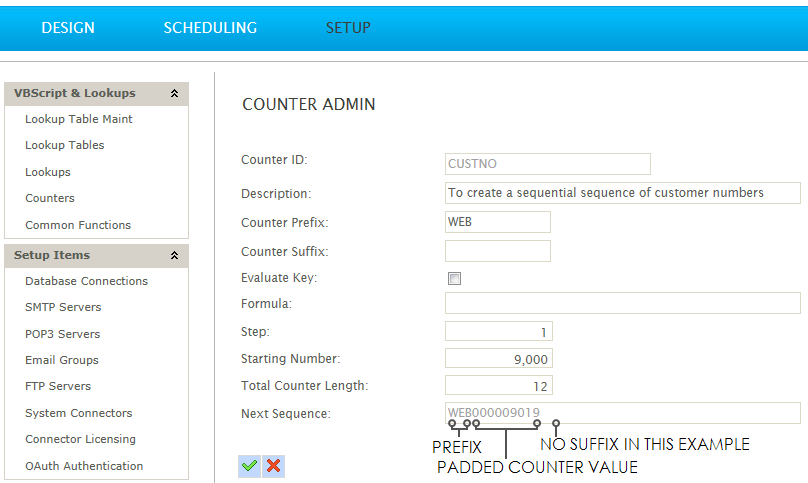Open Lookup Table Maint link

[79, 119]
